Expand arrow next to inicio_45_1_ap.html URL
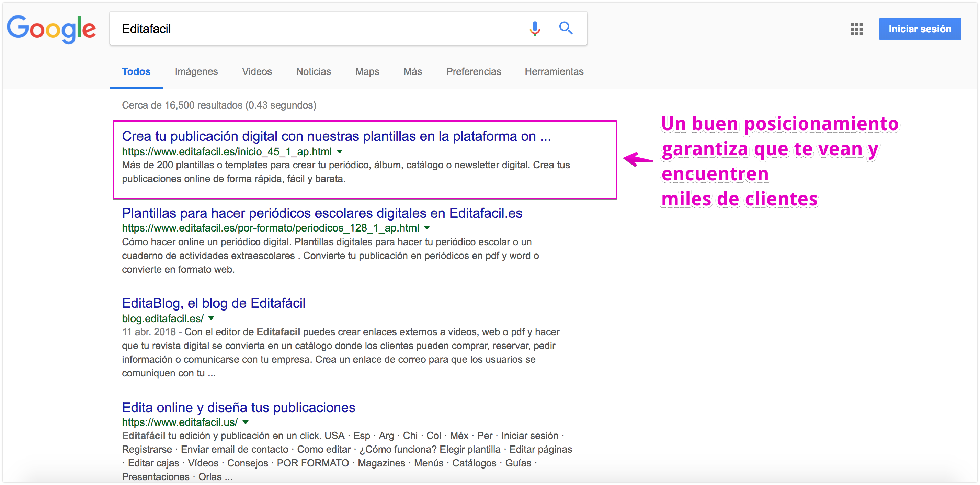The height and width of the screenshot is (485, 980). [340, 151]
